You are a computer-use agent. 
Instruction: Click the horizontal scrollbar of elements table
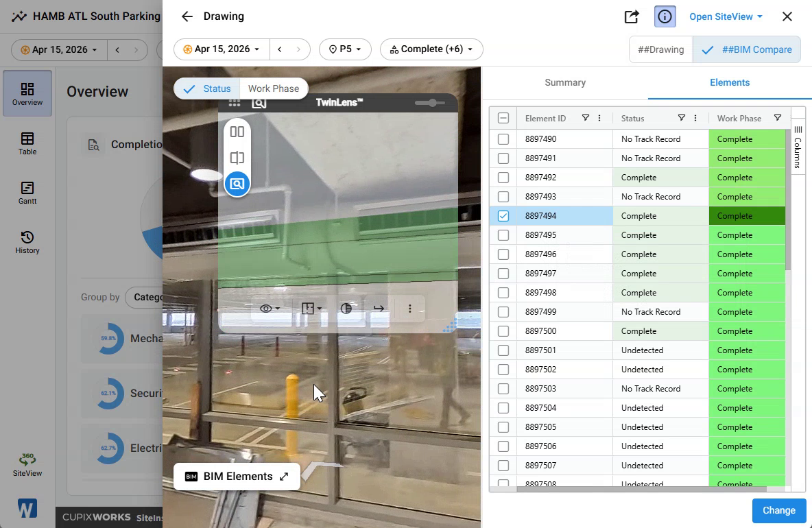(x=641, y=489)
